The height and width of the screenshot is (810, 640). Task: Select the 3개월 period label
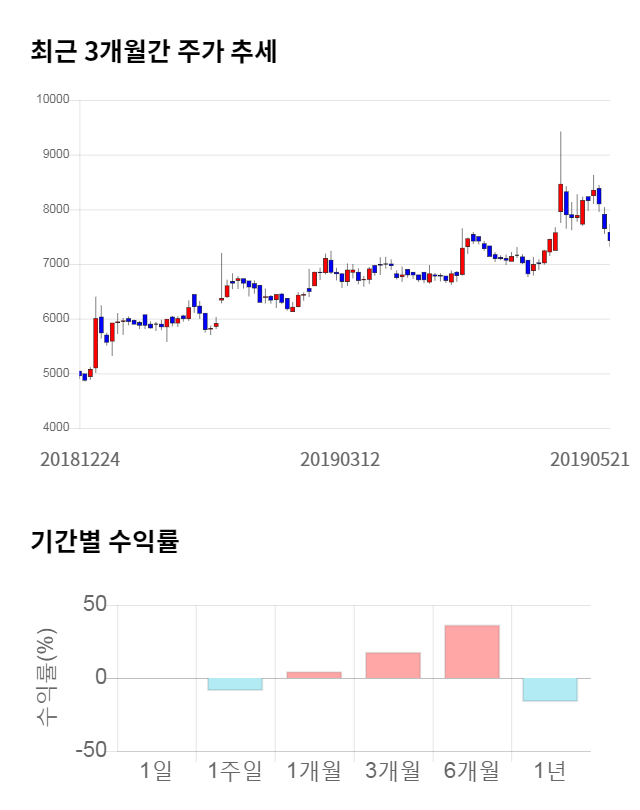click(393, 771)
